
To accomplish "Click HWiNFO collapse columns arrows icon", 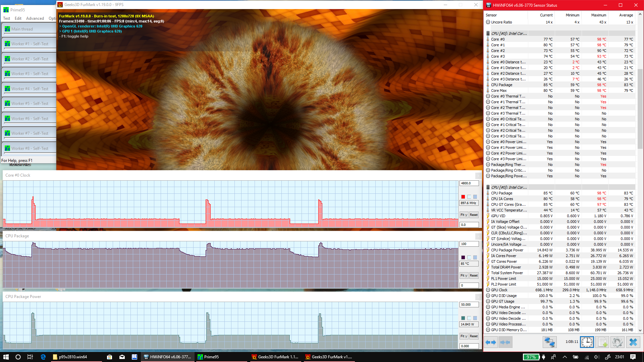I will [x=505, y=342].
